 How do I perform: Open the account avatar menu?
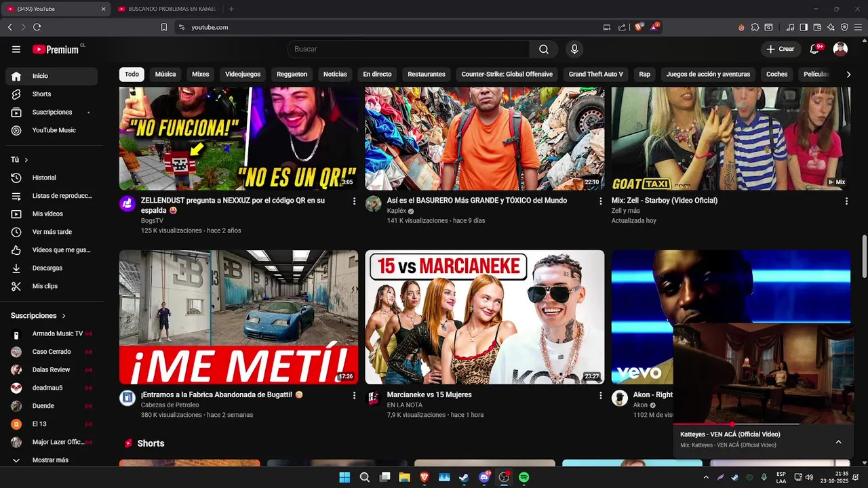coord(840,49)
